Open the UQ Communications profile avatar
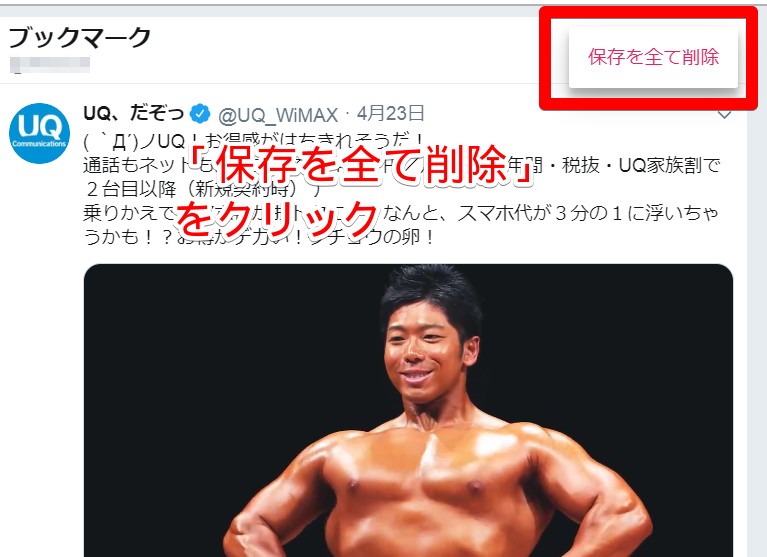767x557 pixels. point(40,133)
